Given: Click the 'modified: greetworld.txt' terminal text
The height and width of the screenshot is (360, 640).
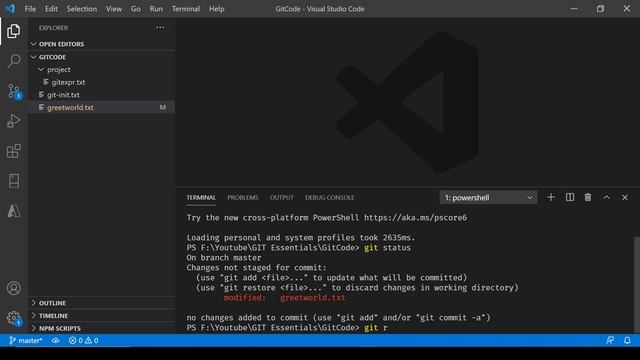Looking at the screenshot, I should (284, 298).
